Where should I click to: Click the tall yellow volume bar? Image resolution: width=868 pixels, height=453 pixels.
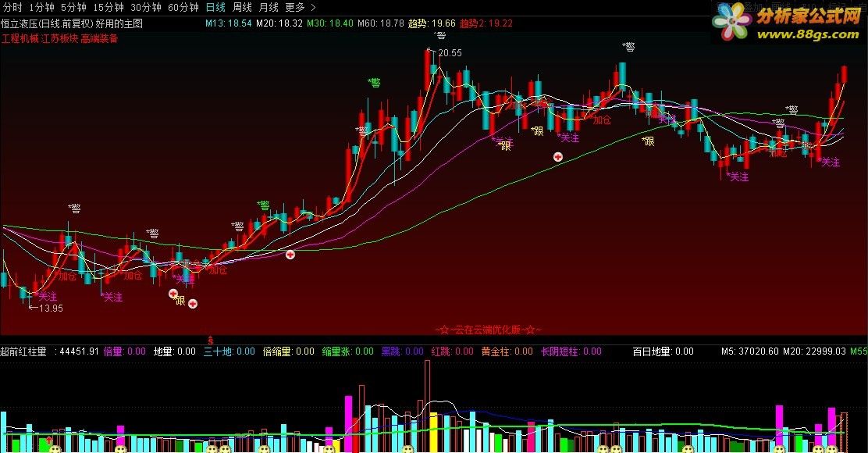[433, 433]
